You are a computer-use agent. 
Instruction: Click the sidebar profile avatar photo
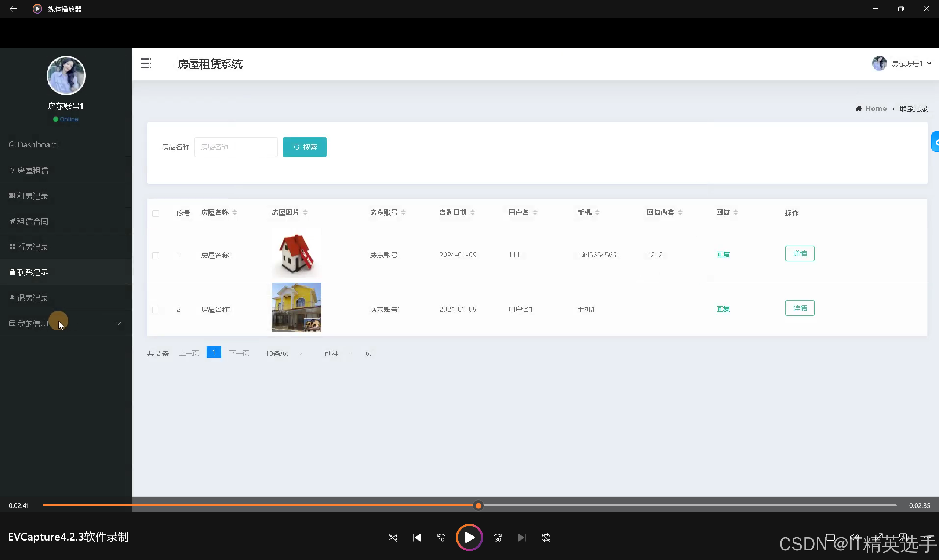[66, 75]
